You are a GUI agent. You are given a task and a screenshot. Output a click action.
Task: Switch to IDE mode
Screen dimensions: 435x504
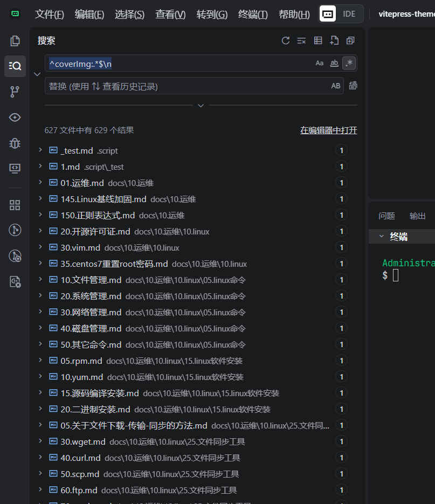click(349, 14)
